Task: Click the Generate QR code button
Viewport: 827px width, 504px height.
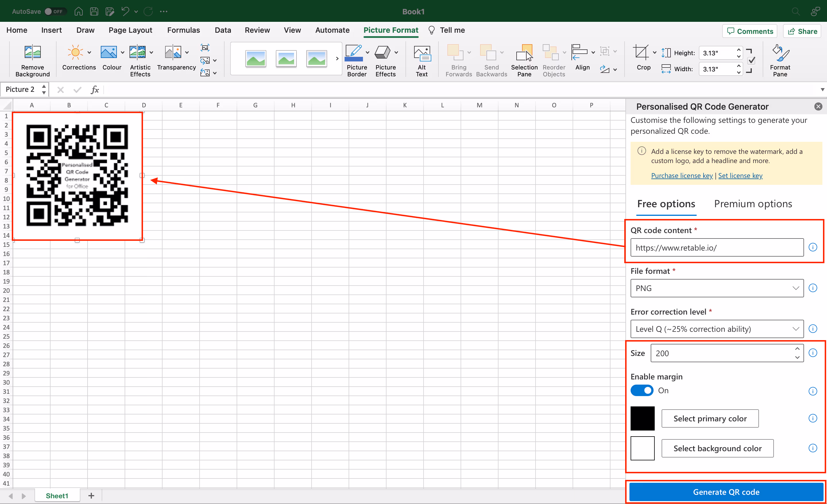Action: (726, 492)
